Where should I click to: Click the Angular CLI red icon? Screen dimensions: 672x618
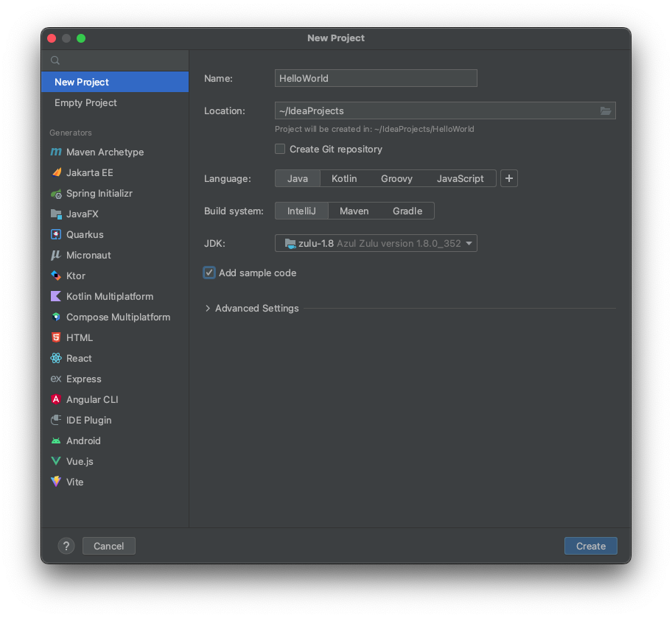pos(56,399)
